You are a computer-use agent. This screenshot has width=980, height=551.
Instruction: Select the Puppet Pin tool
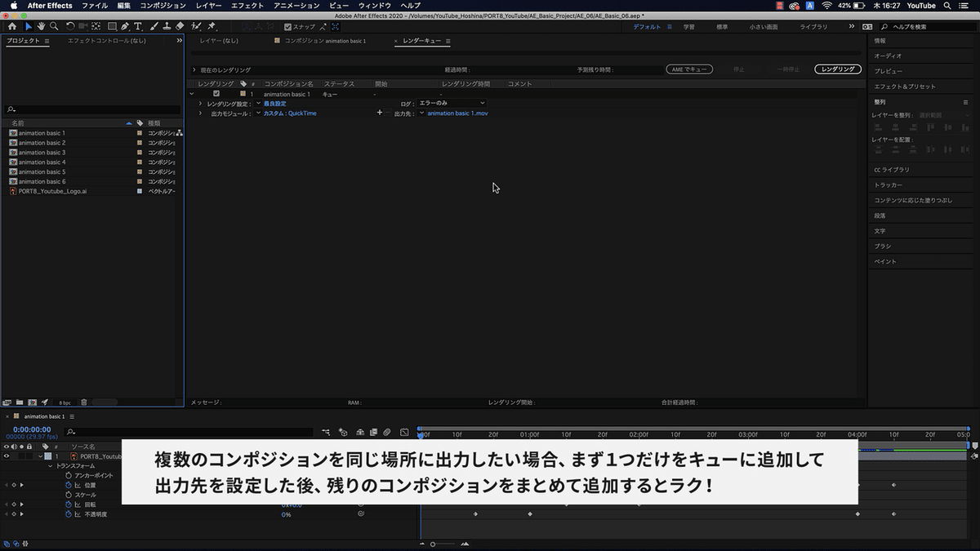tap(212, 27)
